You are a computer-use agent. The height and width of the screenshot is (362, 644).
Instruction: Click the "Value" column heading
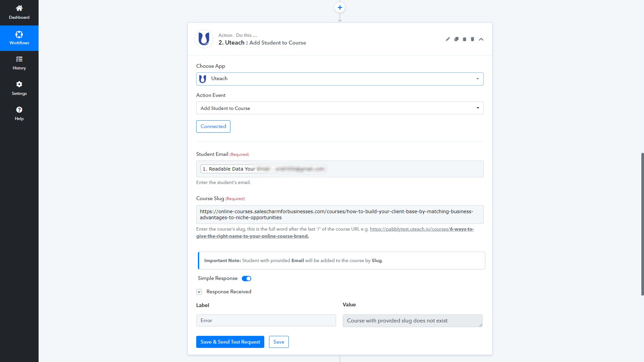(349, 305)
